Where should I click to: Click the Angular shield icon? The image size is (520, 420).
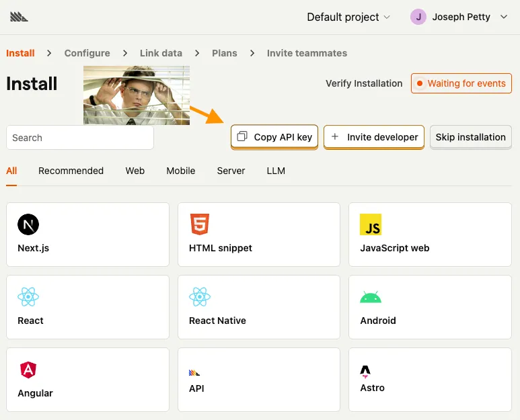[28, 369]
